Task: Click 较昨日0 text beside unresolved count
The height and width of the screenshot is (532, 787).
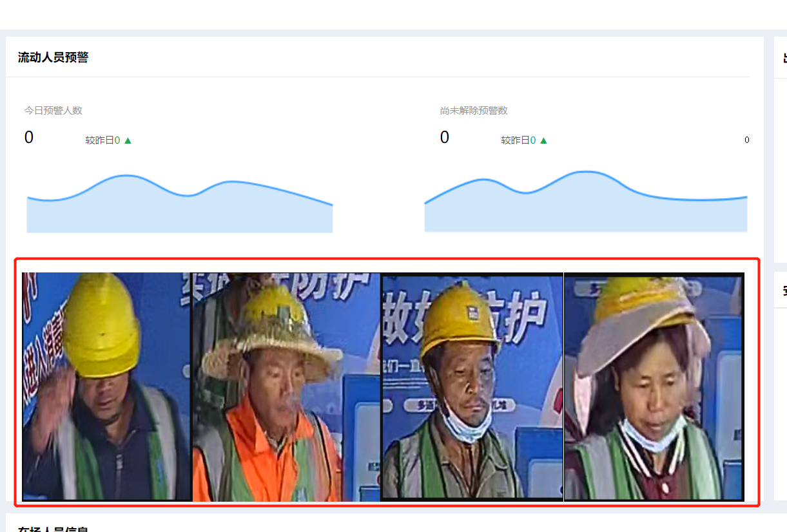Action: tap(518, 140)
